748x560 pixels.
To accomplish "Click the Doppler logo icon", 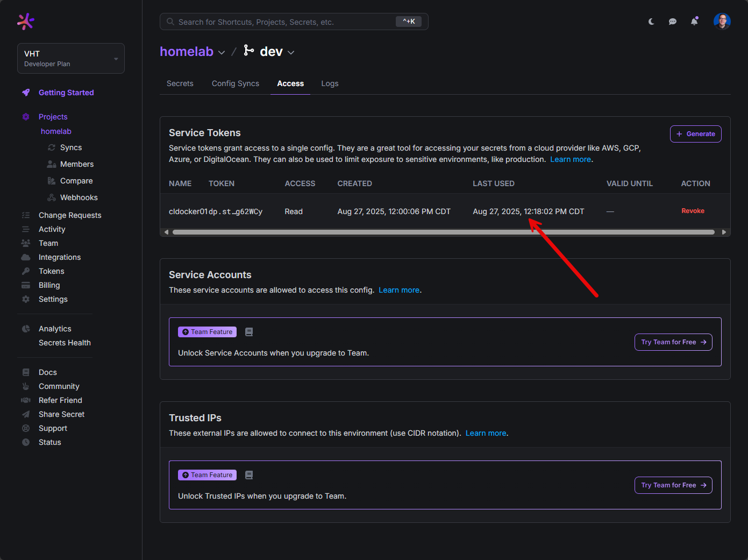I will [26, 22].
